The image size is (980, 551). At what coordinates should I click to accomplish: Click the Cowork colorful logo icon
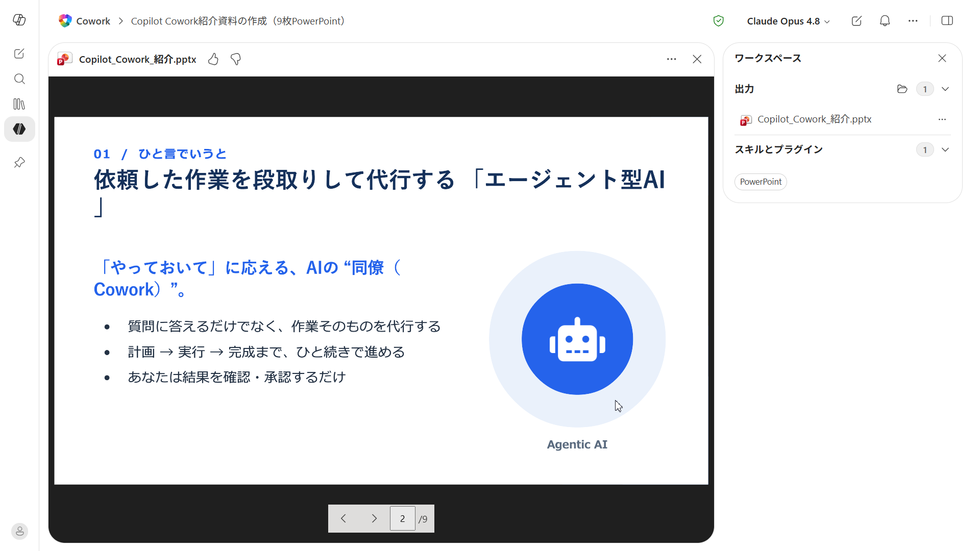[x=65, y=21]
